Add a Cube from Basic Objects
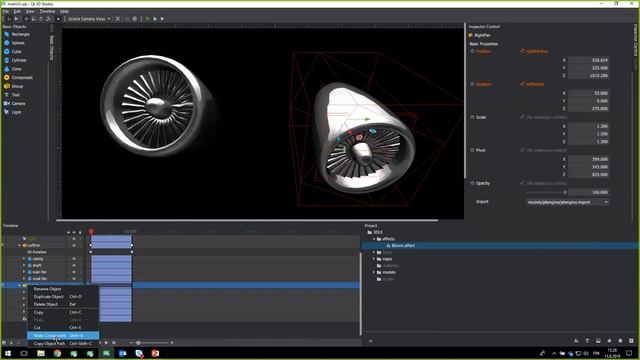This screenshot has height=360, width=640. (x=13, y=51)
